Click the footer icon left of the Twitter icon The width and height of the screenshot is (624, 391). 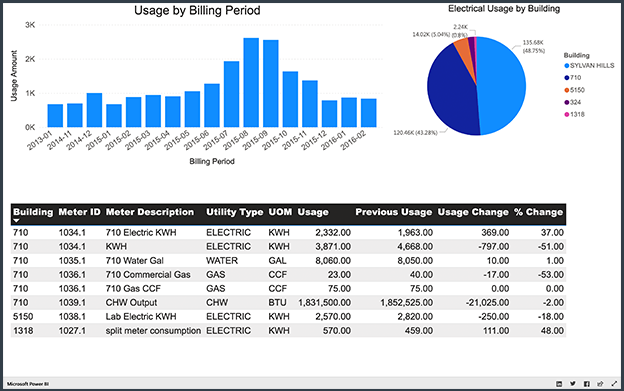pyautogui.click(x=559, y=383)
